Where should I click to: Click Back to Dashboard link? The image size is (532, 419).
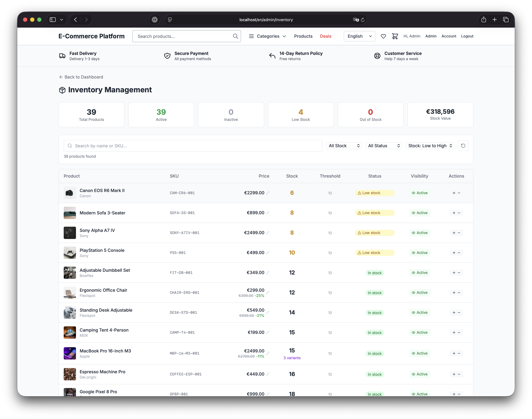[x=81, y=77]
